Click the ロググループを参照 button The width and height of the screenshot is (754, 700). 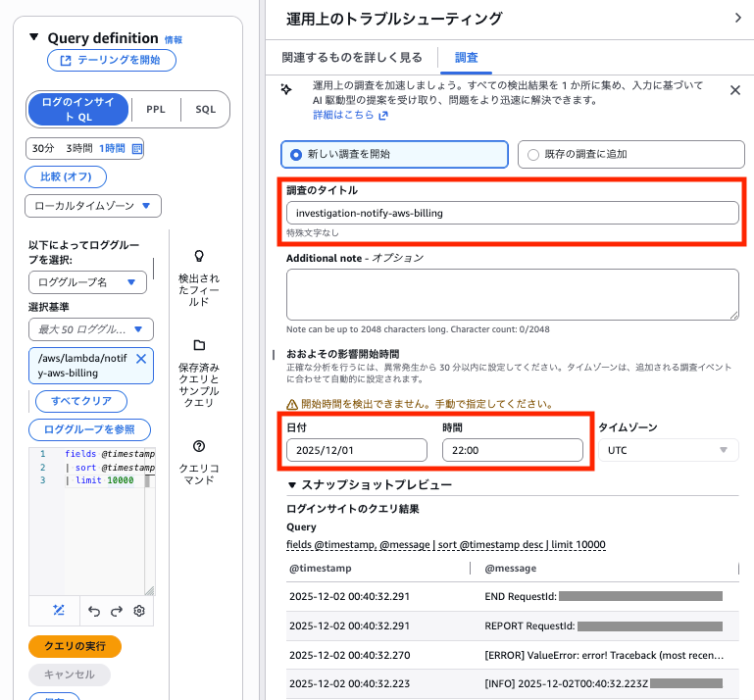click(89, 429)
